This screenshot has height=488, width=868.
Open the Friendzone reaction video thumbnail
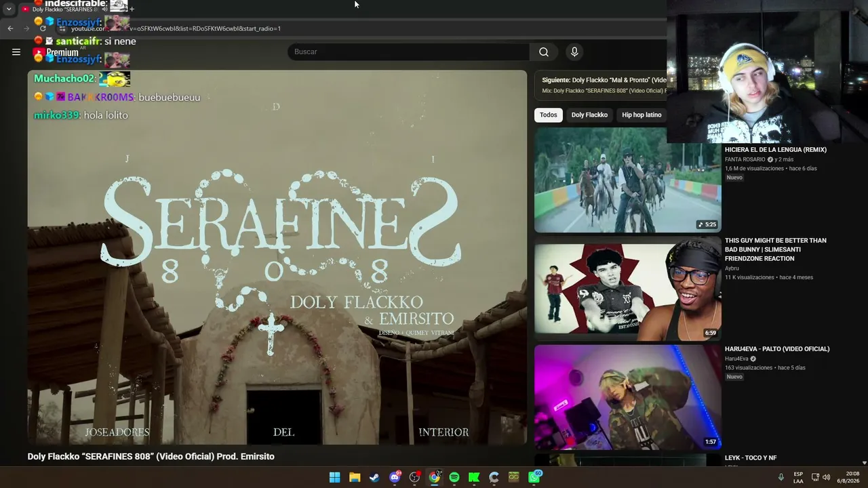click(x=627, y=289)
